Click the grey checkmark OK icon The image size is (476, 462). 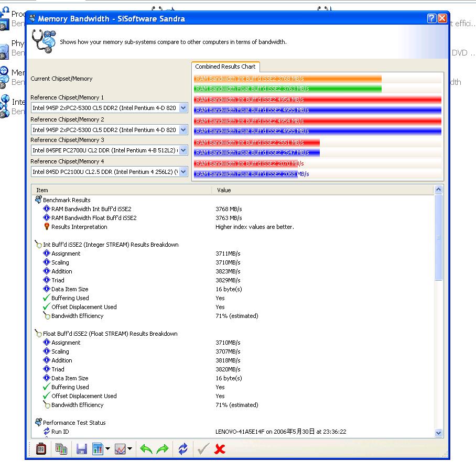tap(202, 449)
